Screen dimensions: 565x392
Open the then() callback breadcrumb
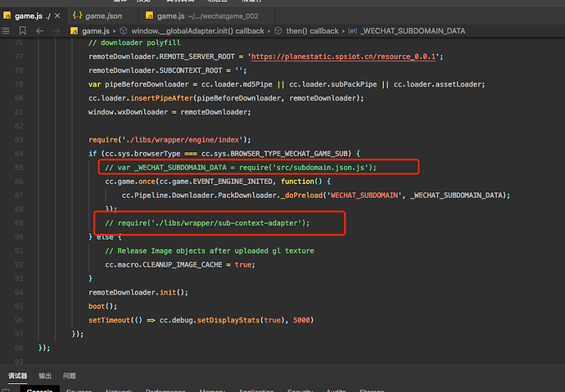click(x=313, y=31)
